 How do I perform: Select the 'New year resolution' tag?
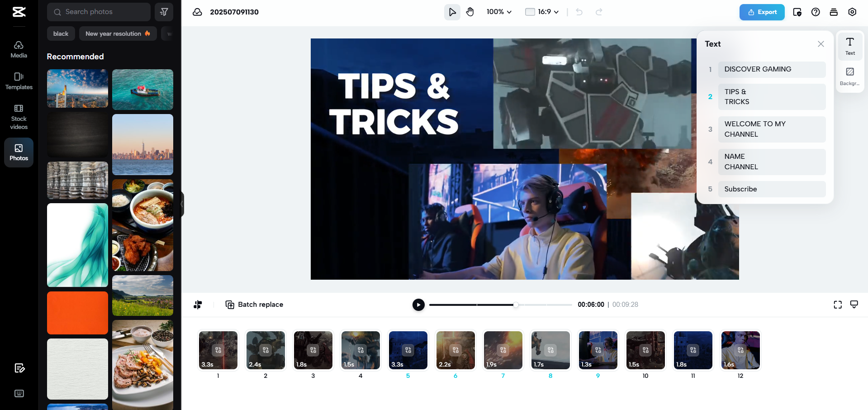[x=118, y=33]
